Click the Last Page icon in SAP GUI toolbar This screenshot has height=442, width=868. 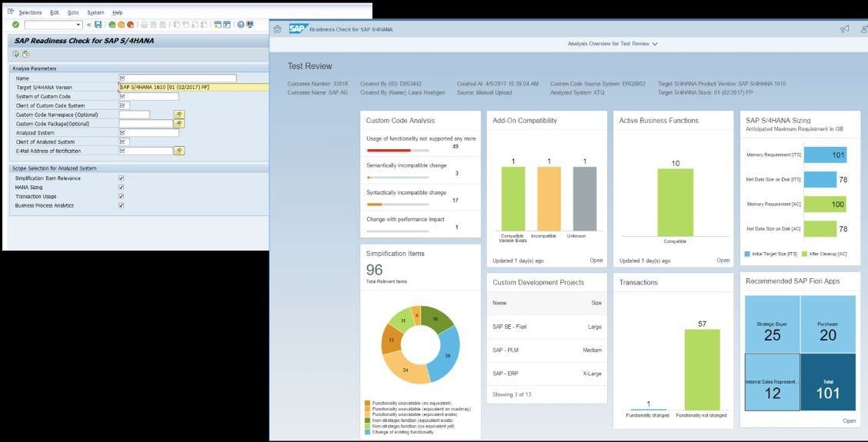coord(204,25)
